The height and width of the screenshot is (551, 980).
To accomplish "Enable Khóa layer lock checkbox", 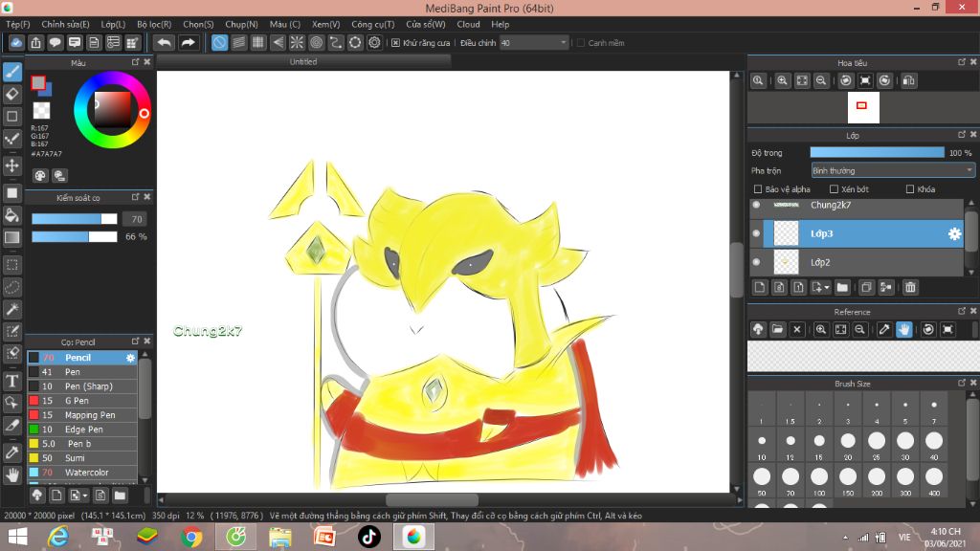I will click(910, 189).
